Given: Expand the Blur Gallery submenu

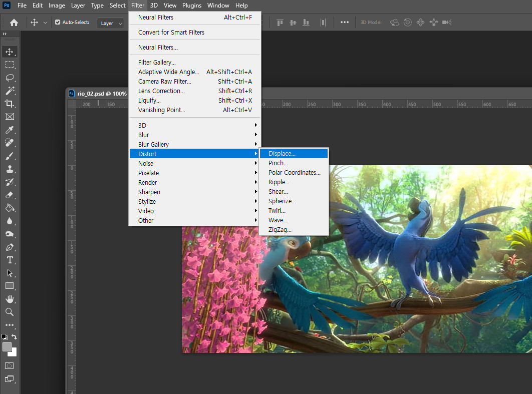Looking at the screenshot, I should coord(195,145).
